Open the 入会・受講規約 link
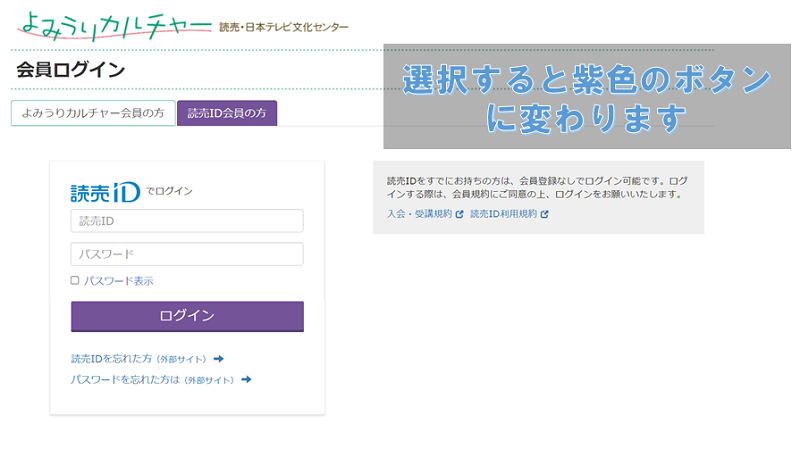800x449 pixels. point(419,214)
